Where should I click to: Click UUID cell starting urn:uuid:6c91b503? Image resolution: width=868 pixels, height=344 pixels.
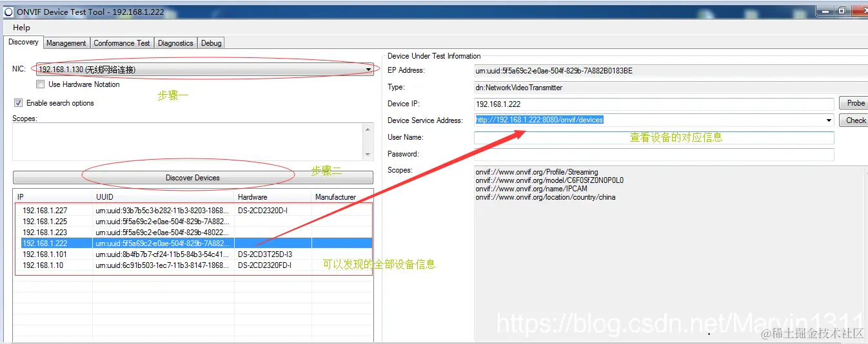click(163, 265)
